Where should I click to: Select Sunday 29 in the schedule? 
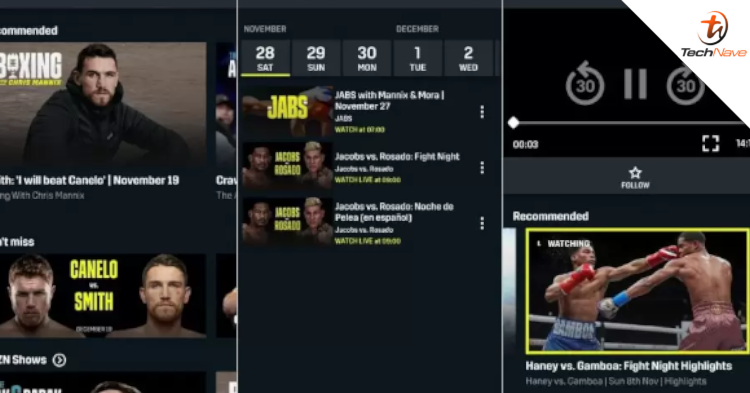pos(316,58)
